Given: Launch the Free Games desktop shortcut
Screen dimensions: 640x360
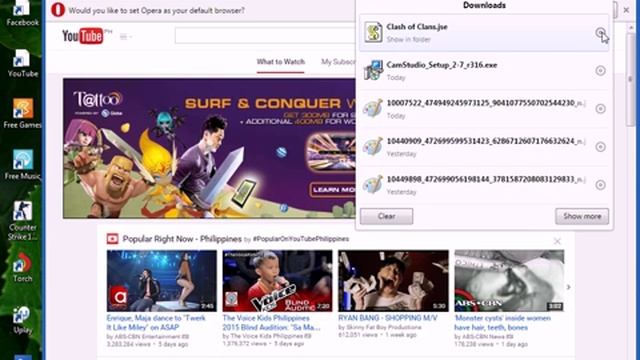Looking at the screenshot, I should (22, 113).
